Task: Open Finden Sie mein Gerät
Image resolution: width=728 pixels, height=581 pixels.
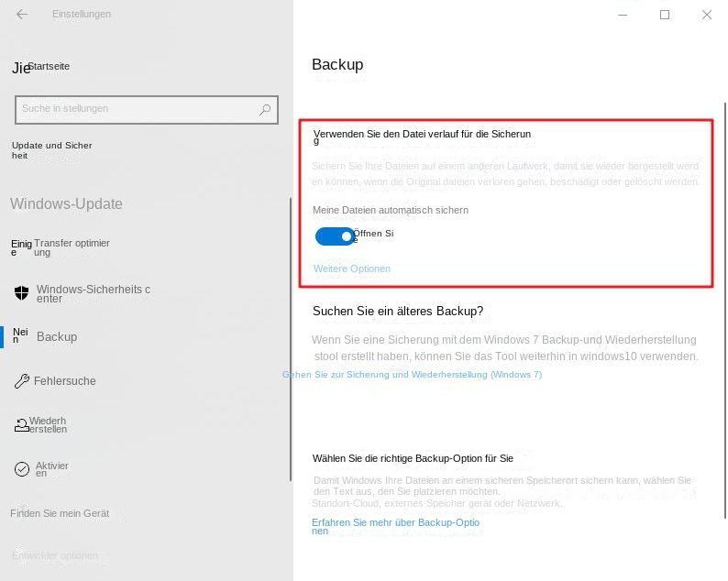Action: tap(60, 513)
